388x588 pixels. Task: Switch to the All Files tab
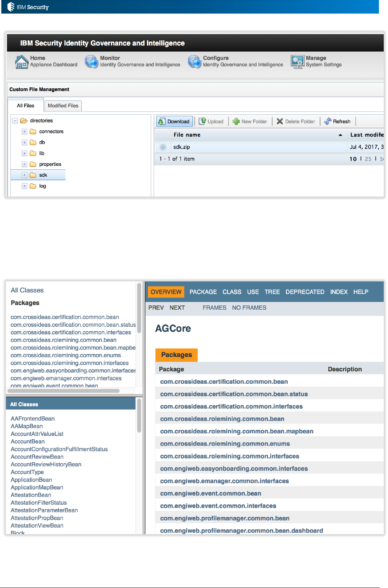tap(26, 105)
